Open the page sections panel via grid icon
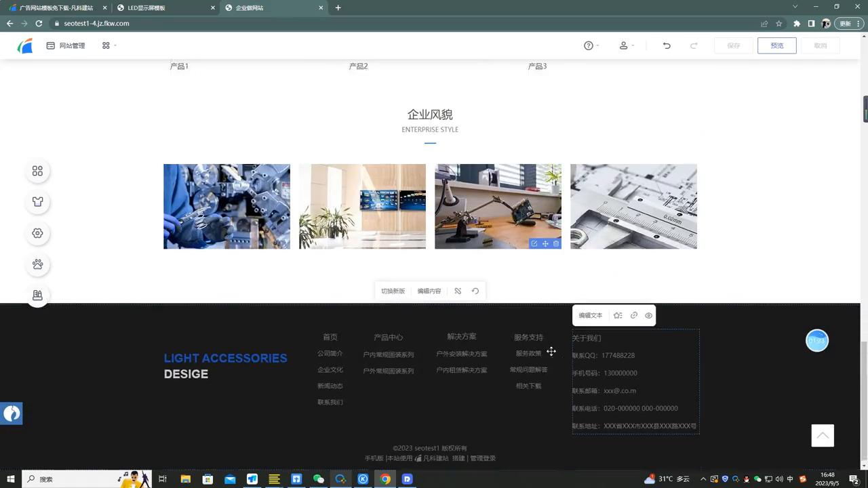 tap(37, 171)
